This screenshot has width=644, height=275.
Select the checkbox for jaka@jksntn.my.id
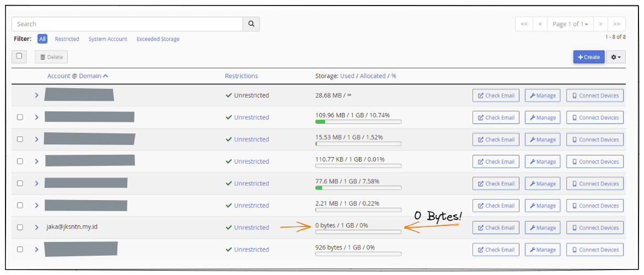point(20,228)
